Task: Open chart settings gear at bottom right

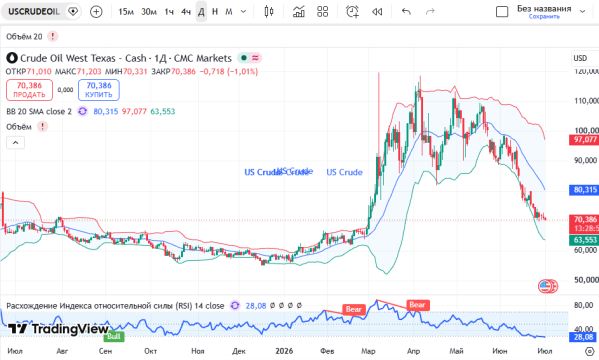Action: tap(589, 351)
